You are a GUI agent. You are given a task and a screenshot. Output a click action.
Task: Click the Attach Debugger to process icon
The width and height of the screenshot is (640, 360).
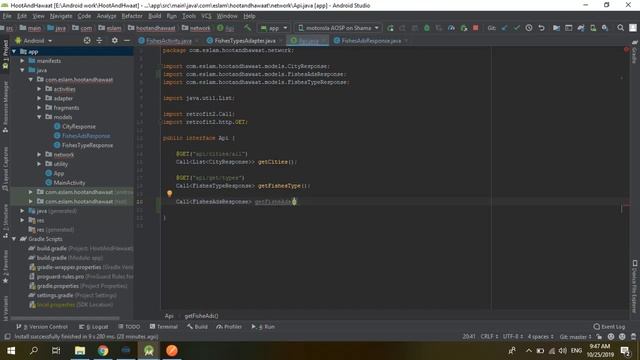(x=464, y=28)
